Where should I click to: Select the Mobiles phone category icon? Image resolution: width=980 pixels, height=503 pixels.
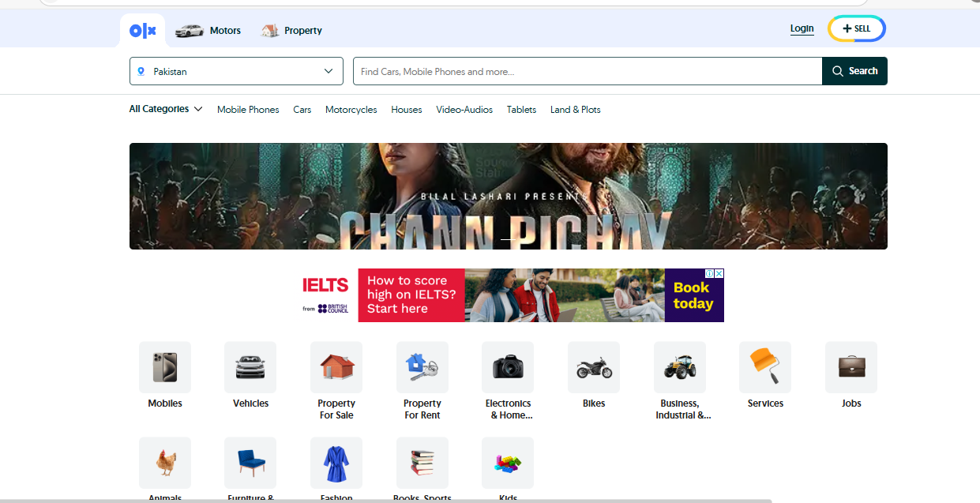[165, 367]
